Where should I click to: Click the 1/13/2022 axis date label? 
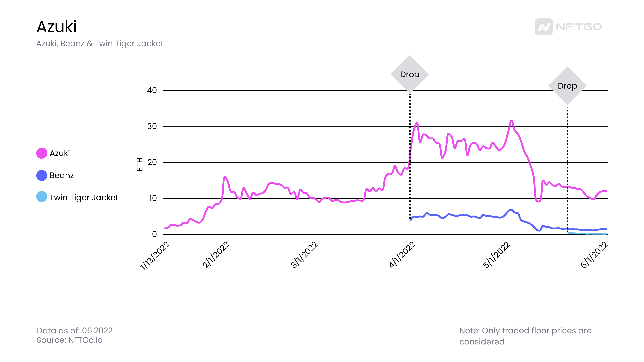(x=155, y=256)
